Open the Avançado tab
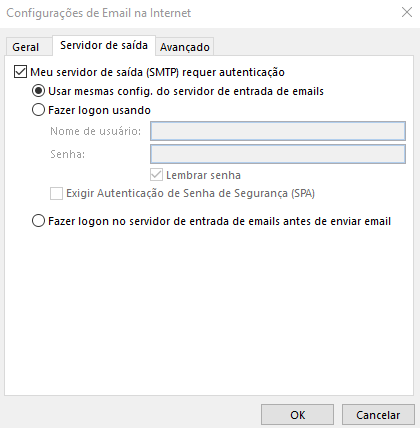 185,47
